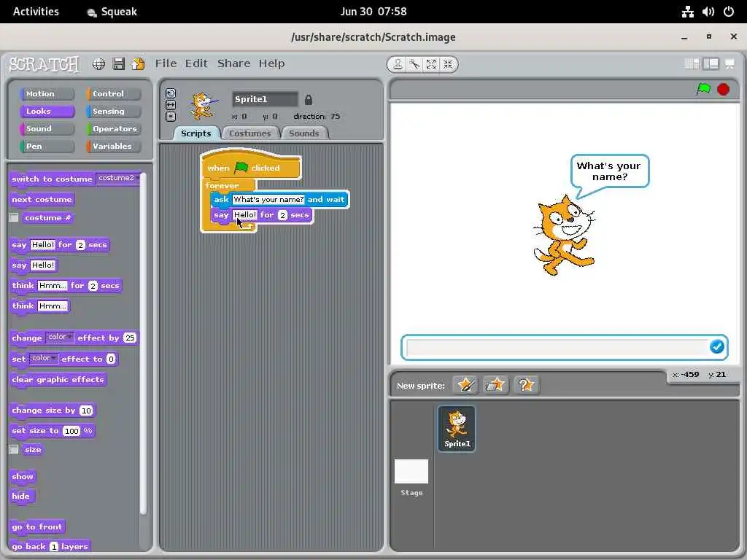Click the answer input field on stage
This screenshot has height=560, width=747.
pos(557,347)
